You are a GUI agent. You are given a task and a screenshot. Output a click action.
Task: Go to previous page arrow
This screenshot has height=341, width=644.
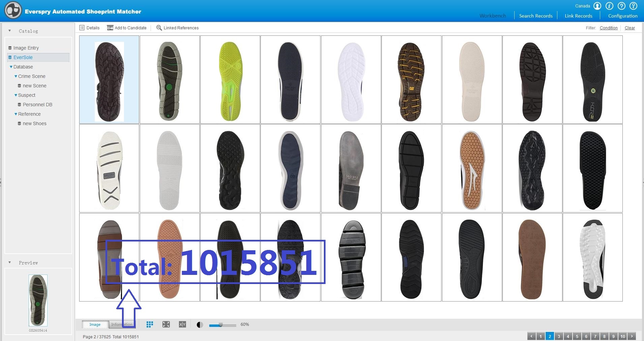click(531, 336)
